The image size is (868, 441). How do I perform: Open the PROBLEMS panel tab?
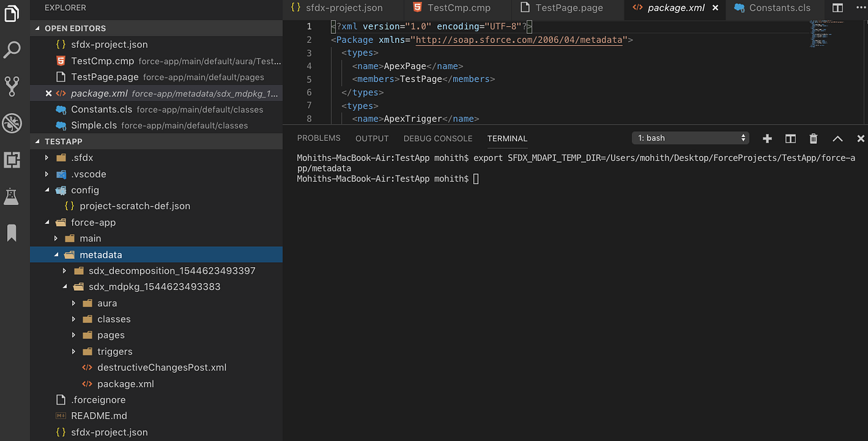coord(319,138)
